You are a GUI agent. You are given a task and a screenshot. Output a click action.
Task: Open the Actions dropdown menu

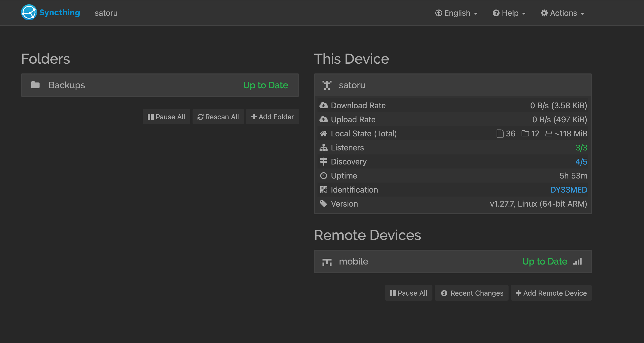[x=562, y=13]
